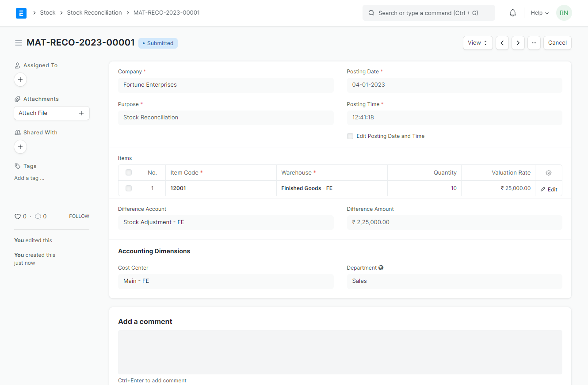Open the ellipsis actions menu
This screenshot has height=385, width=588.
534,42
